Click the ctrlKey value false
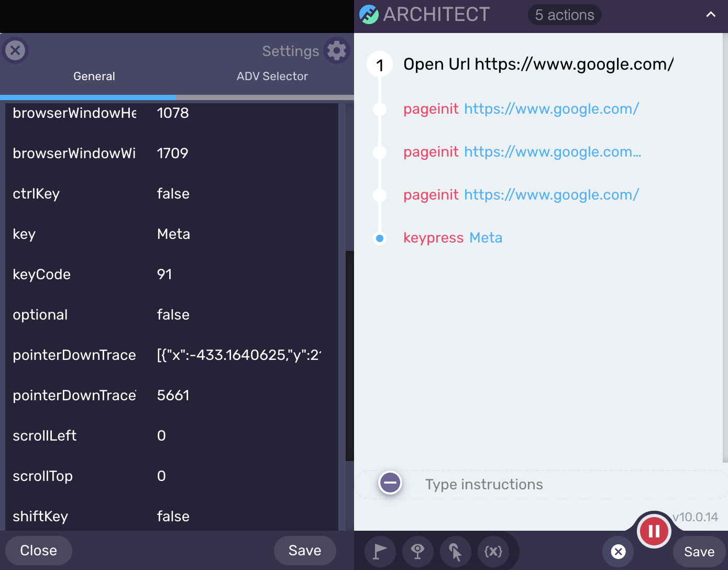 (x=173, y=194)
